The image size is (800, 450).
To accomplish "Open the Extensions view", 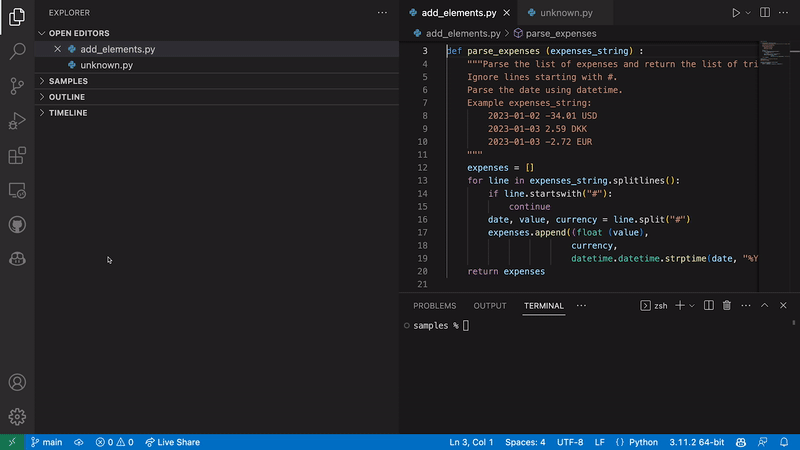I will click(17, 156).
